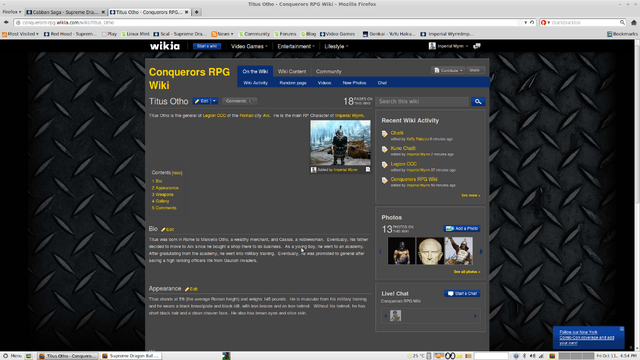This screenshot has width=640, height=360.
Task: Click the browser search bar magnifier
Action: (622, 22)
